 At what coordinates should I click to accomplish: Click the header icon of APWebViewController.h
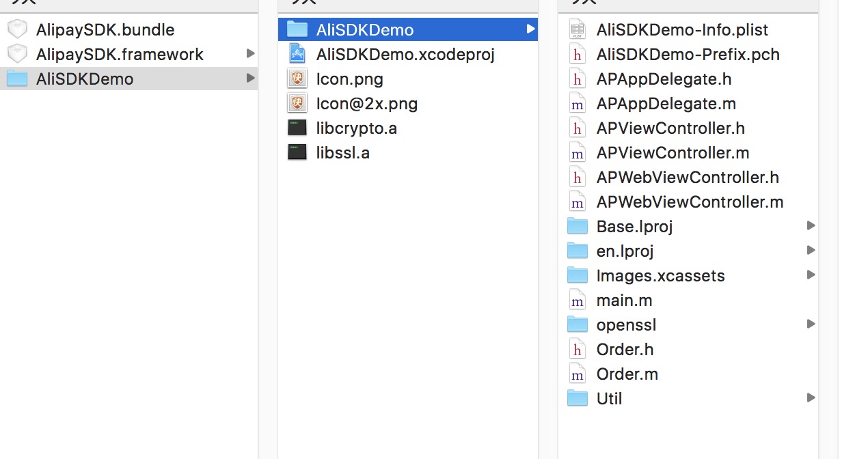pos(578,177)
